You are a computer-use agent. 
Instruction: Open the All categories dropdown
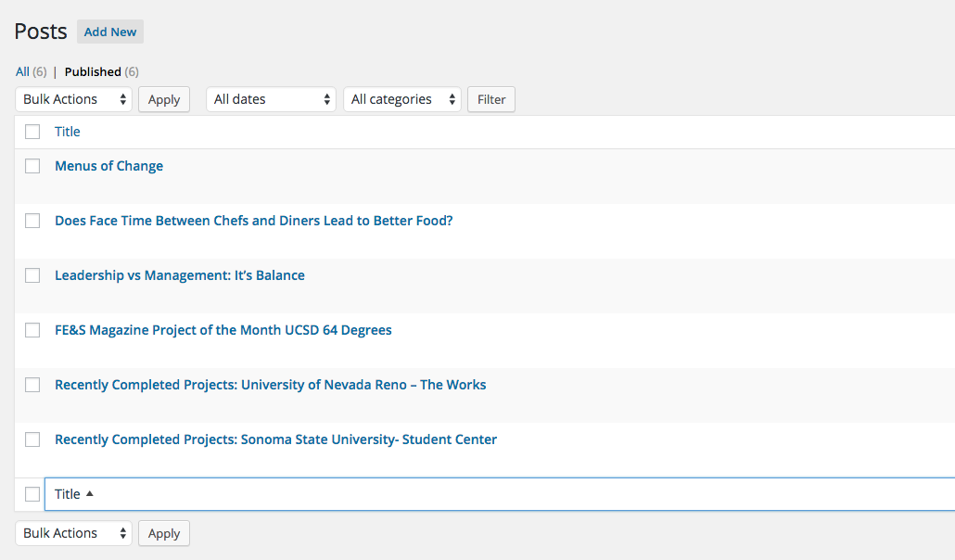[x=401, y=99]
